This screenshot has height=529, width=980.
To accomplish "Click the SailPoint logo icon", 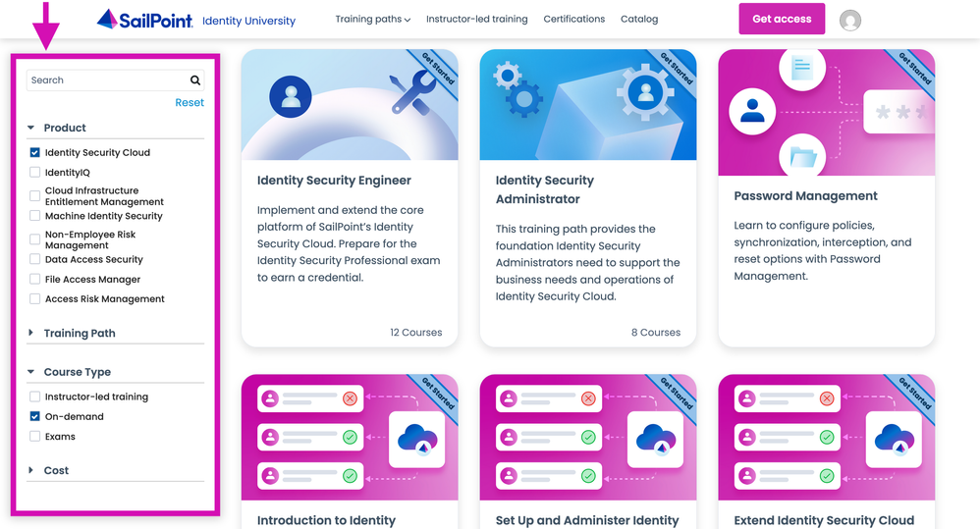I will [107, 19].
